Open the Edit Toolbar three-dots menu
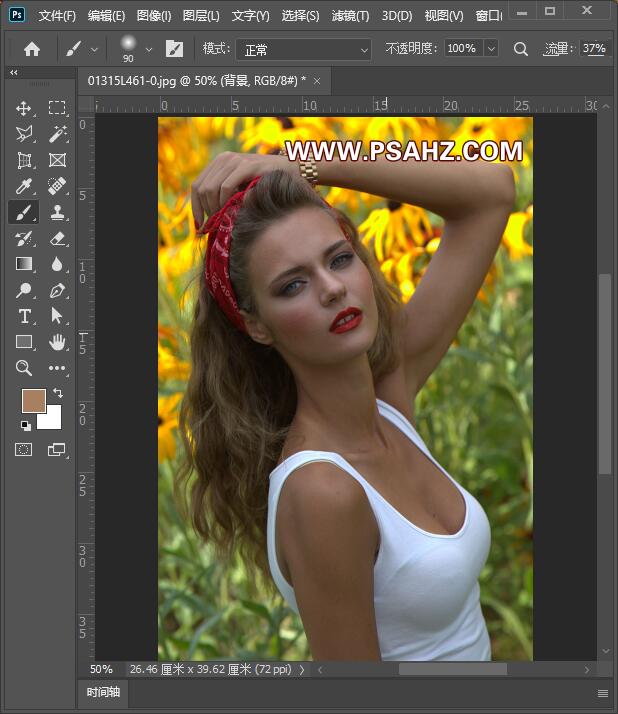The image size is (618, 714). pyautogui.click(x=57, y=368)
